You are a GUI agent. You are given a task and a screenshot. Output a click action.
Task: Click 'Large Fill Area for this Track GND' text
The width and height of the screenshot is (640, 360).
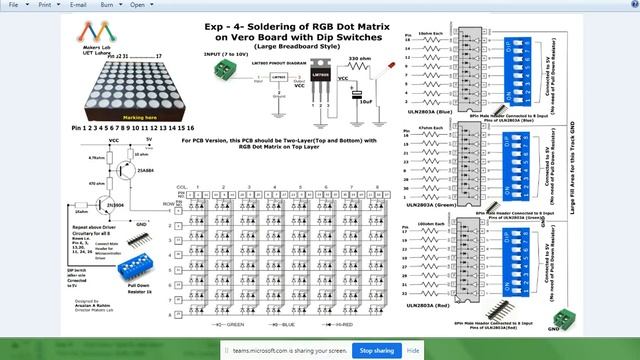tap(572, 168)
